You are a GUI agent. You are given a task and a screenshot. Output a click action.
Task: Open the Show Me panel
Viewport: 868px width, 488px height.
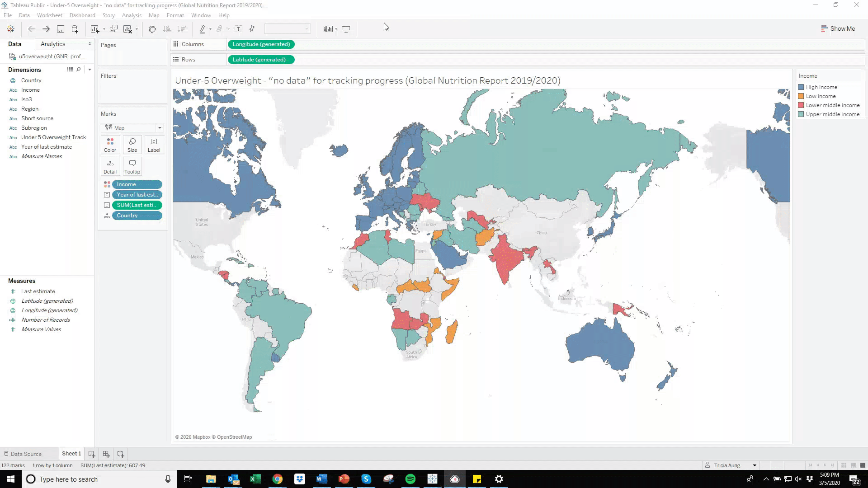pyautogui.click(x=838, y=28)
